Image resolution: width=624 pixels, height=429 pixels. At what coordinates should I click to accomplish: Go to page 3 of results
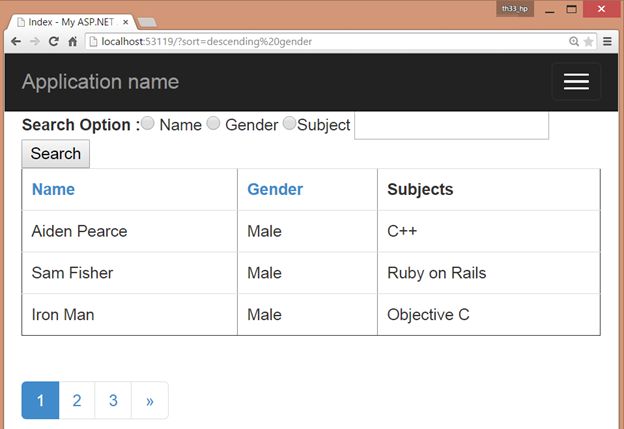[113, 400]
